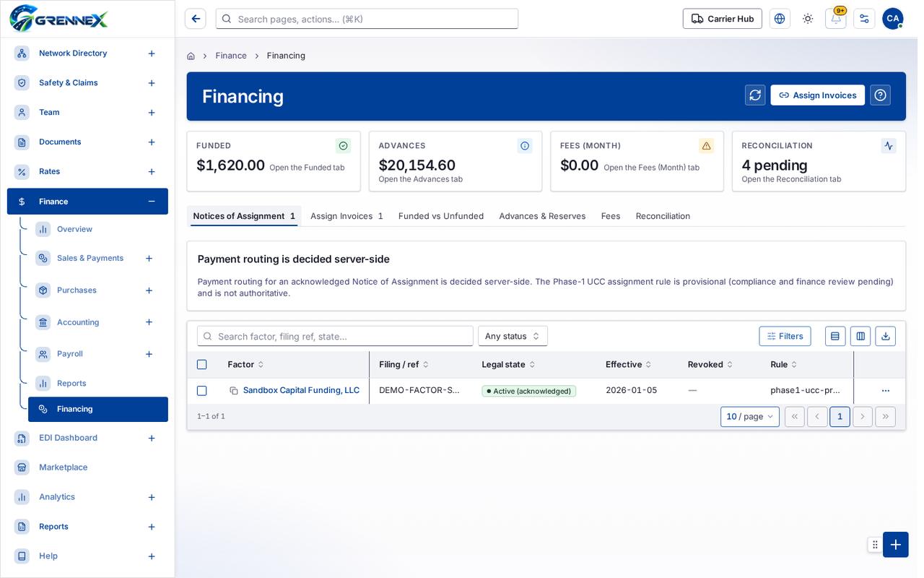Click the back arrow button
This screenshot has width=924, height=578.
tap(195, 19)
